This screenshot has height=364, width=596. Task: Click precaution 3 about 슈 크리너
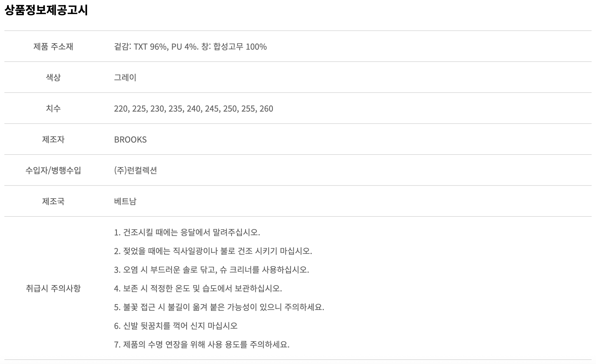(x=212, y=270)
